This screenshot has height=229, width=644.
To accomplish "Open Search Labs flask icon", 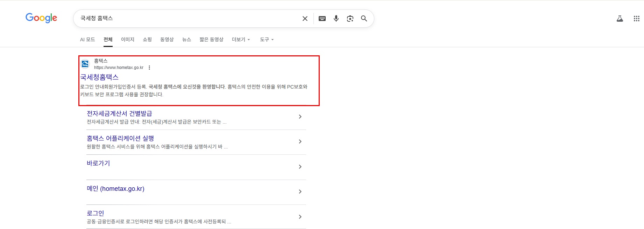I will [620, 19].
